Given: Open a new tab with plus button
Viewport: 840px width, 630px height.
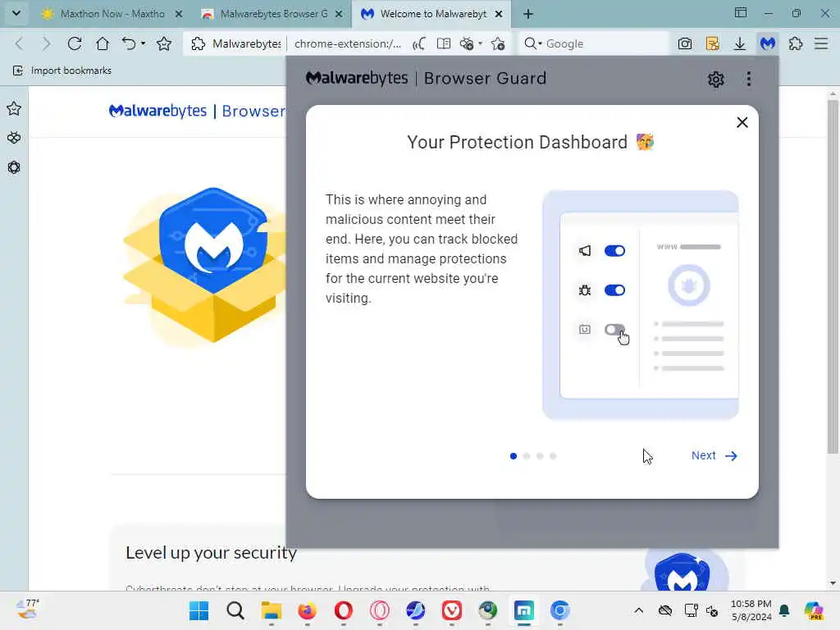Looking at the screenshot, I should [x=528, y=14].
